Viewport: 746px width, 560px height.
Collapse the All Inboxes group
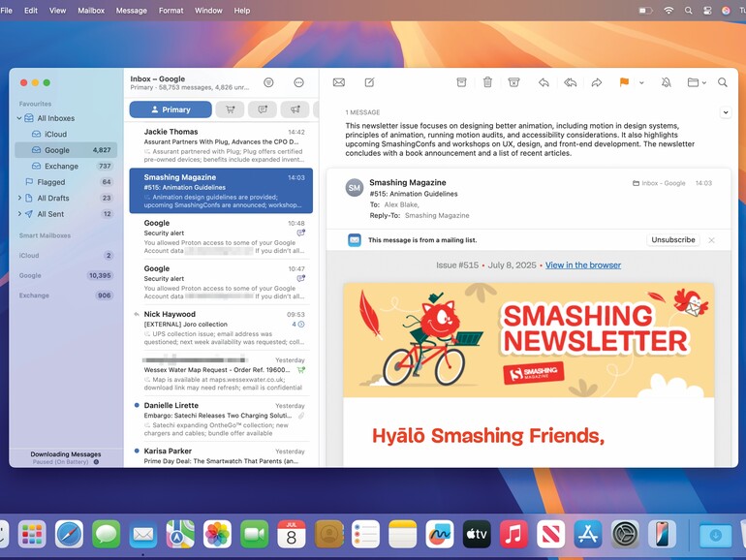pyautogui.click(x=19, y=118)
